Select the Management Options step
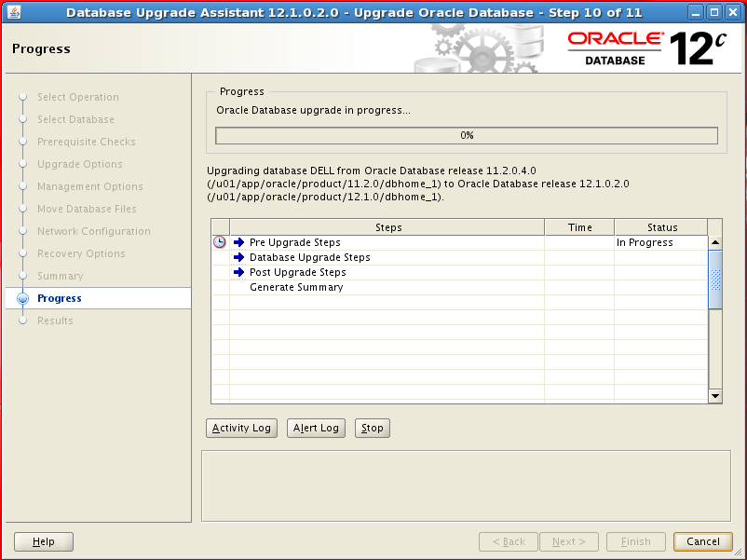 coord(90,186)
